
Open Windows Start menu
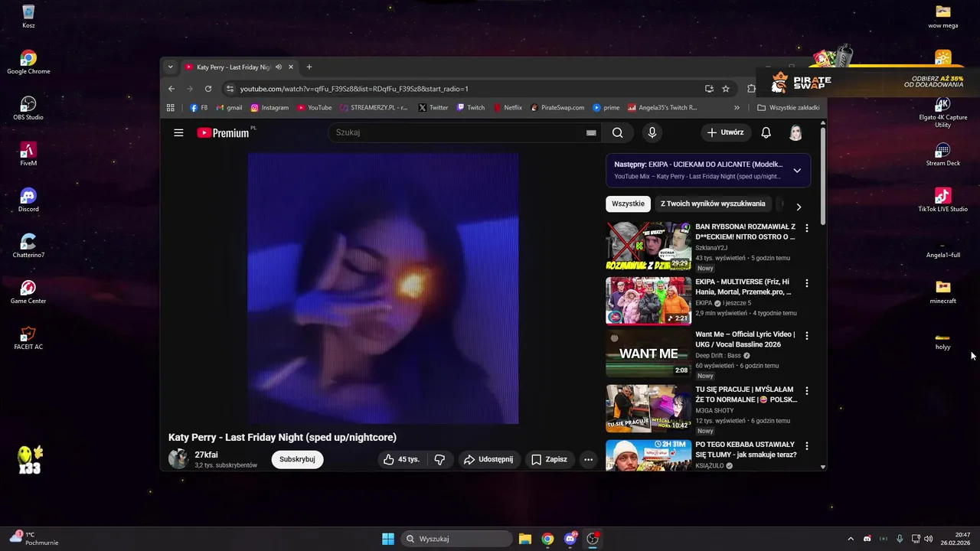click(388, 539)
